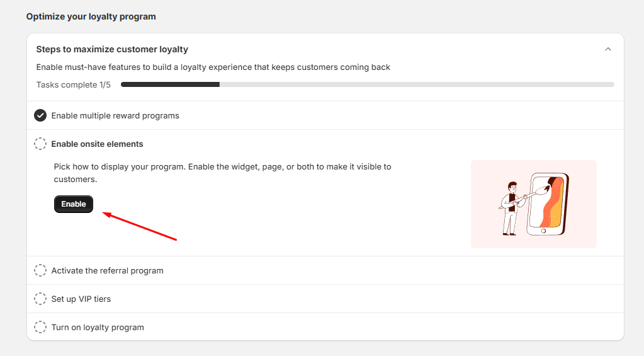
Task: Click the completed checkmark for multiple reward programs
Action: click(40, 115)
